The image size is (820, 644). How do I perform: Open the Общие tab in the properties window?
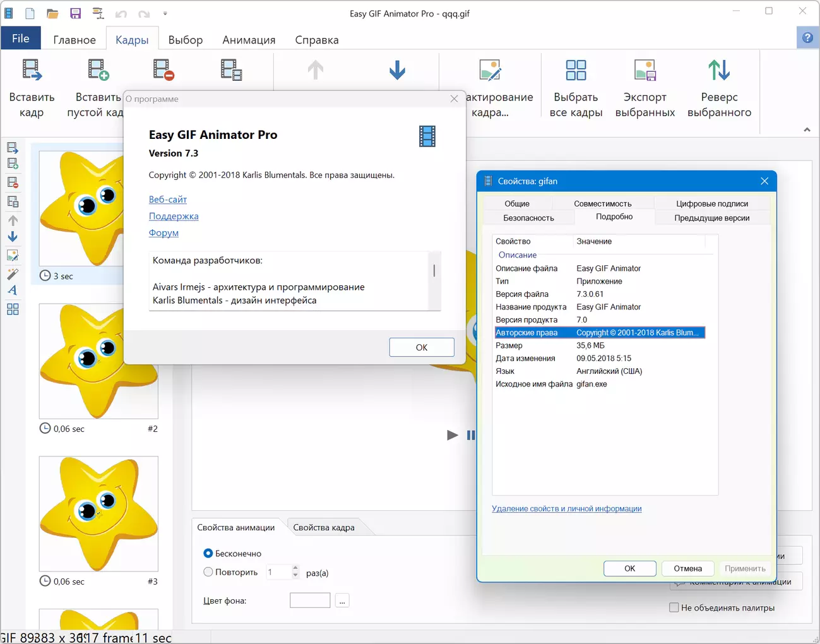pos(517,203)
